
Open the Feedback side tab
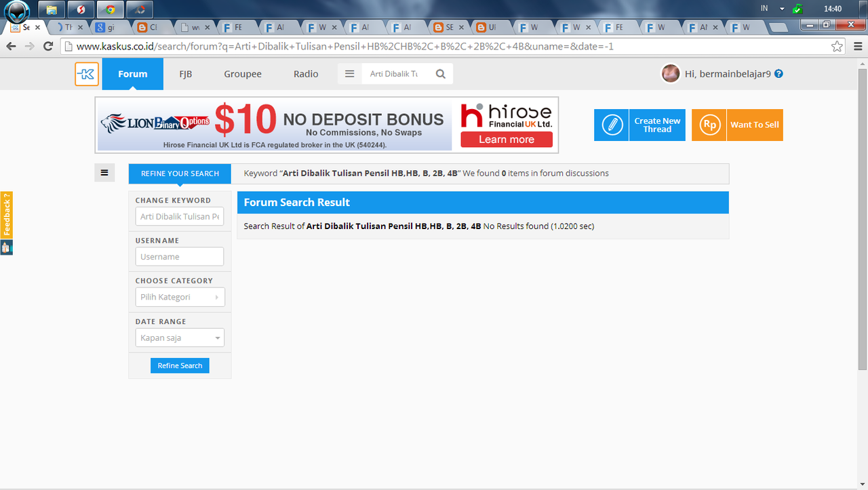click(6, 215)
